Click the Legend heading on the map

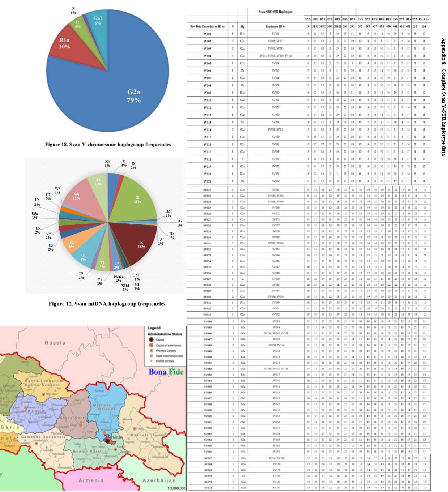tap(154, 328)
